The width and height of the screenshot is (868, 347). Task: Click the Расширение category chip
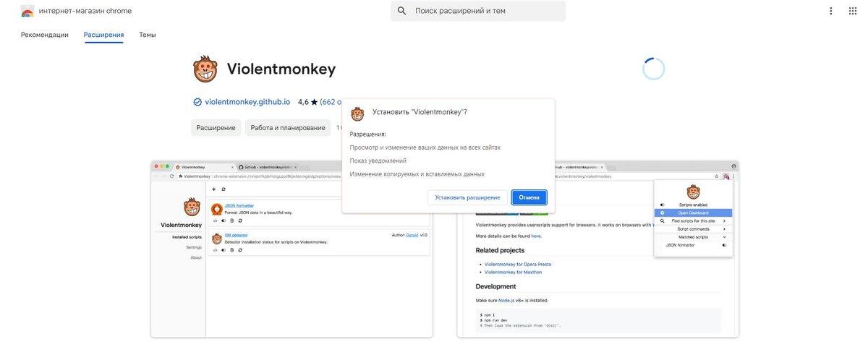216,128
